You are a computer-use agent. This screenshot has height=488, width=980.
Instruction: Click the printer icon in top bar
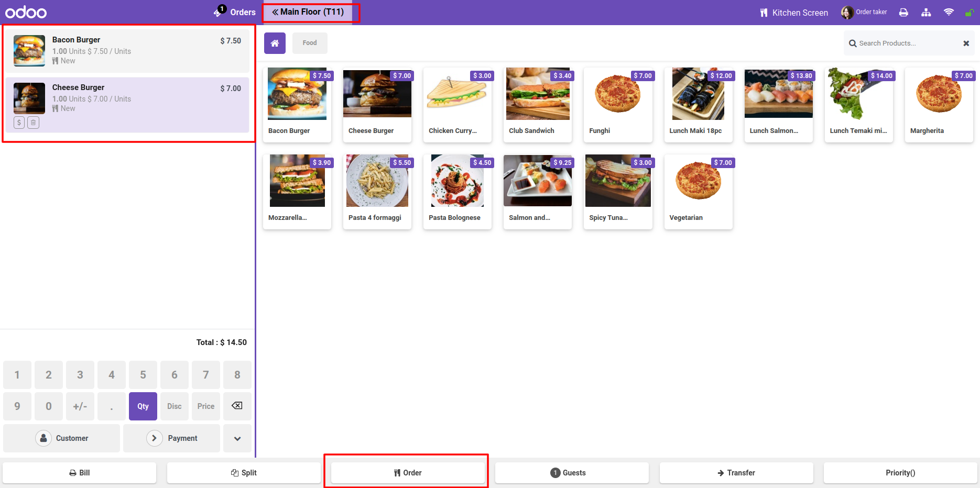[x=903, y=12]
